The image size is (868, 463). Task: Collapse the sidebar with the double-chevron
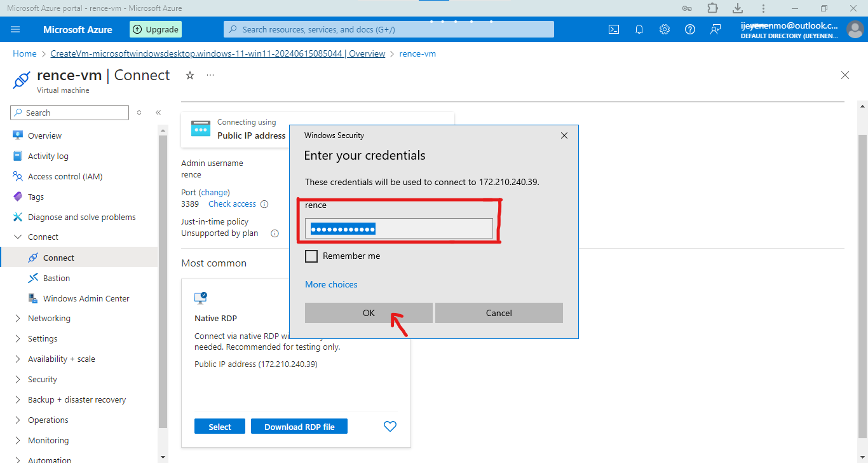coord(158,113)
